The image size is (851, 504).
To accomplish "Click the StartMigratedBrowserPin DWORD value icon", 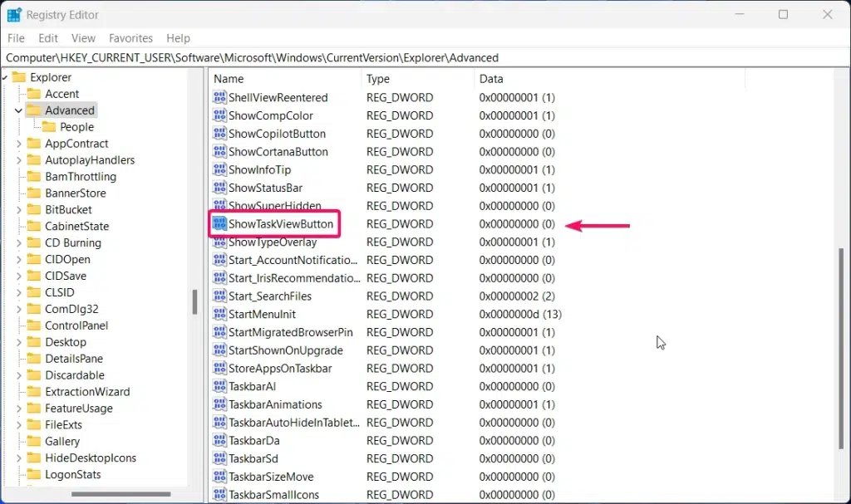I will click(x=219, y=332).
